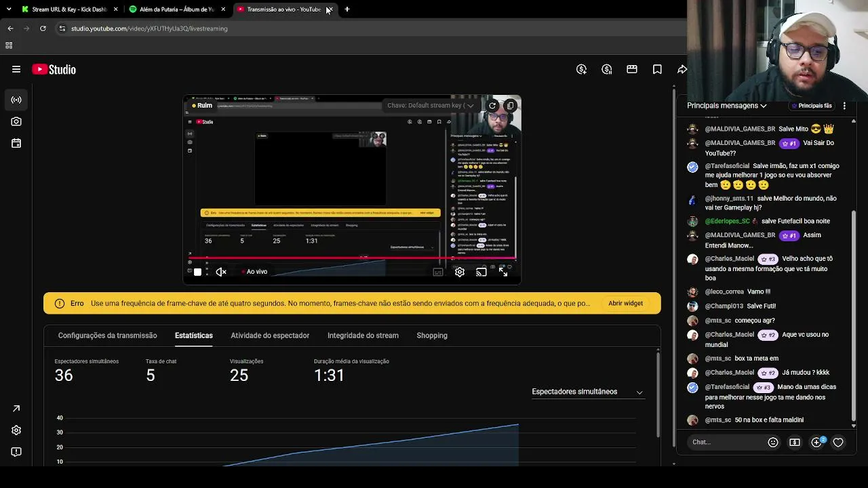Click the chat panel scrollbar
868x488 pixels.
[x=854, y=315]
